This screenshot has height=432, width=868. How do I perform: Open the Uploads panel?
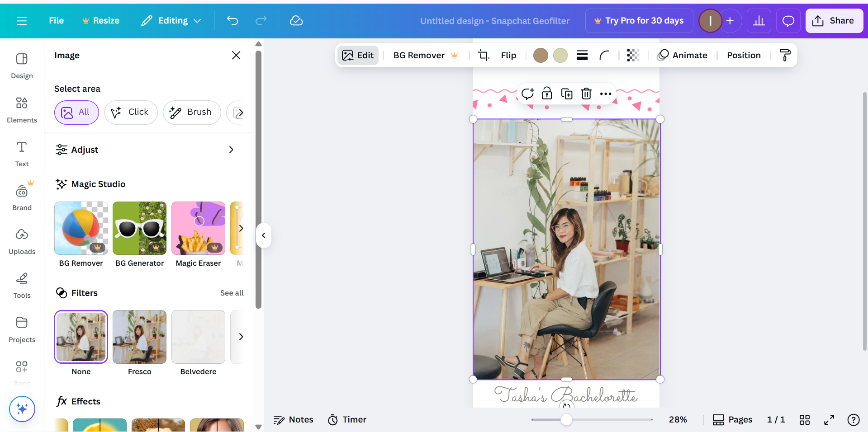tap(21, 241)
